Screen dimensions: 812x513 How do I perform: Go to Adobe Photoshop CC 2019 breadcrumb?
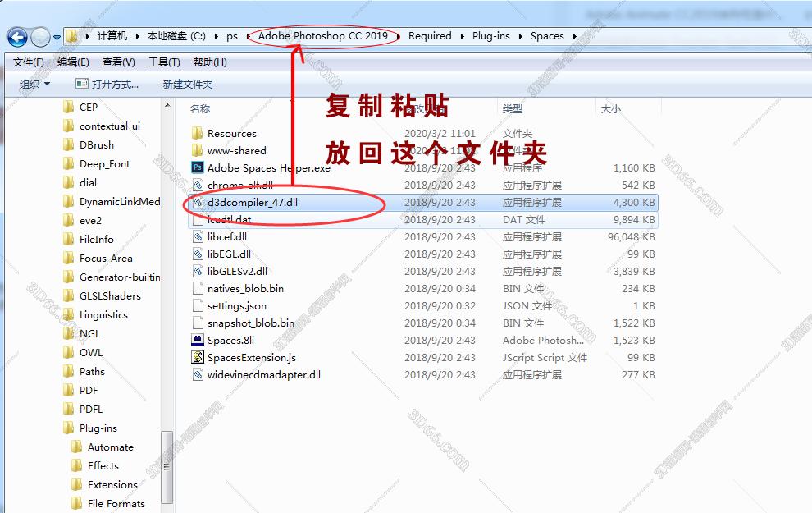(322, 36)
